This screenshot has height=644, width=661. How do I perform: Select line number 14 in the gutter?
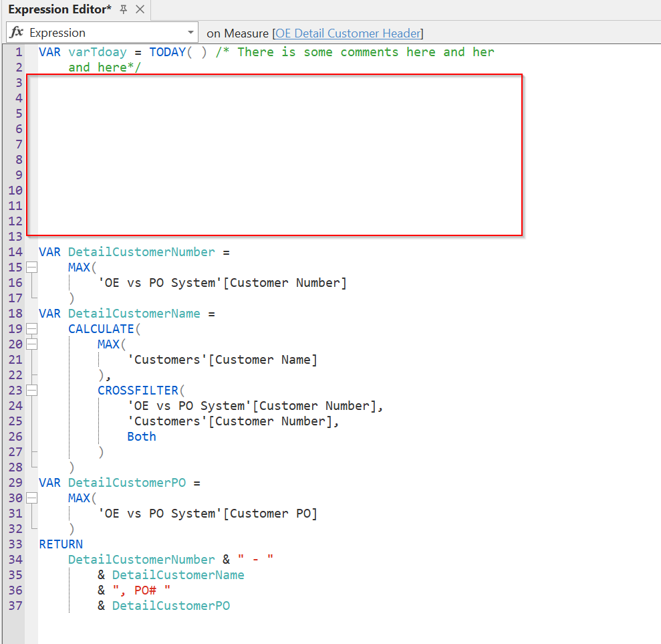coord(15,251)
